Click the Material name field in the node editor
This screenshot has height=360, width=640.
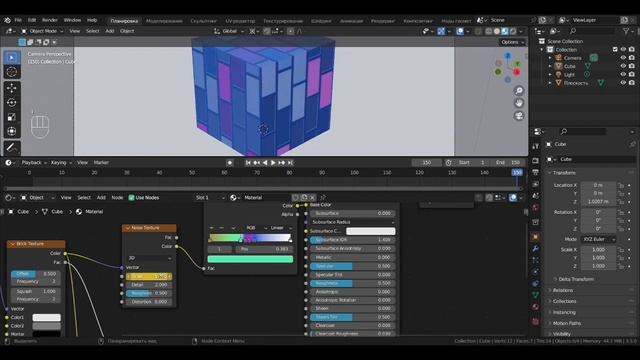pyautogui.click(x=266, y=198)
